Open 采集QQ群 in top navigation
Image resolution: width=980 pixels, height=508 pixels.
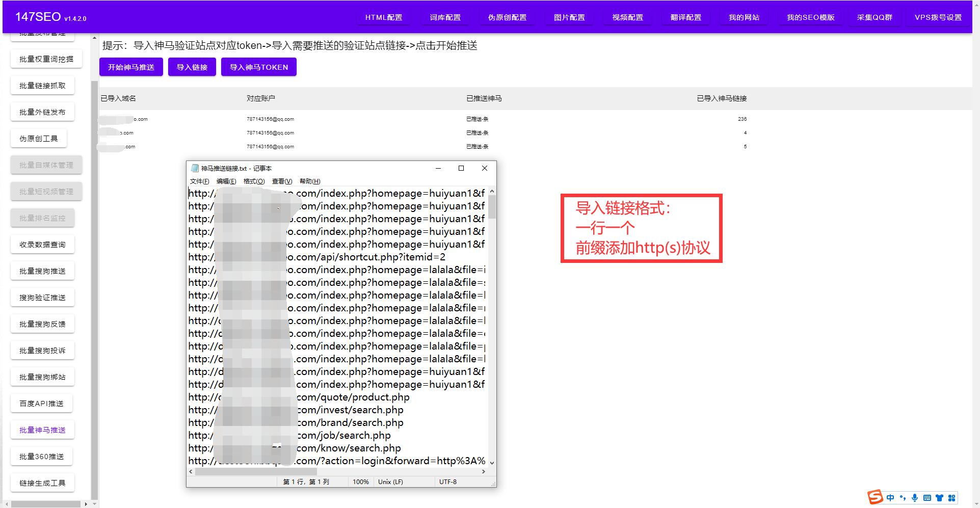875,17
